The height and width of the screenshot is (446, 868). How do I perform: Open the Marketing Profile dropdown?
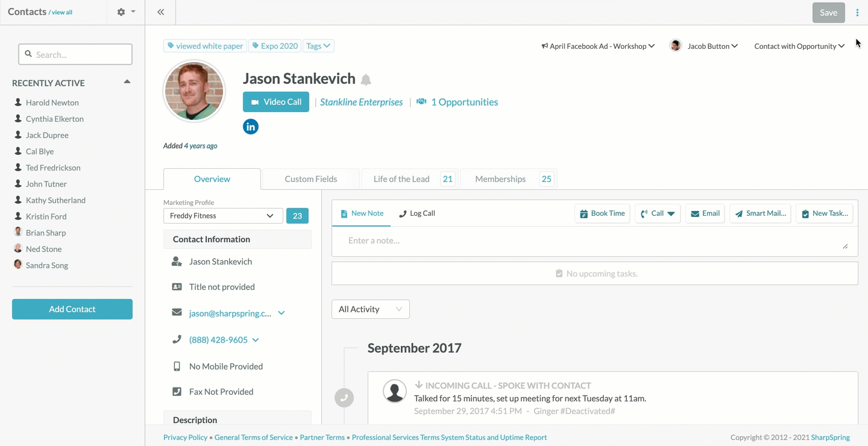point(222,216)
